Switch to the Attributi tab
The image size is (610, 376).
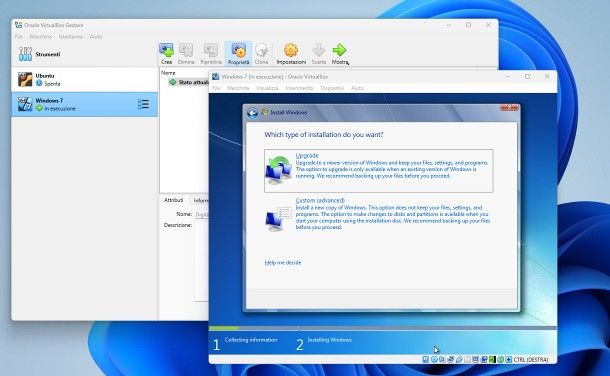174,200
